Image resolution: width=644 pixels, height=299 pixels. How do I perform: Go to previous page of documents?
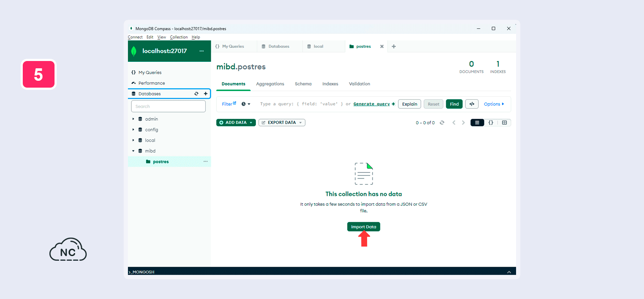454,122
